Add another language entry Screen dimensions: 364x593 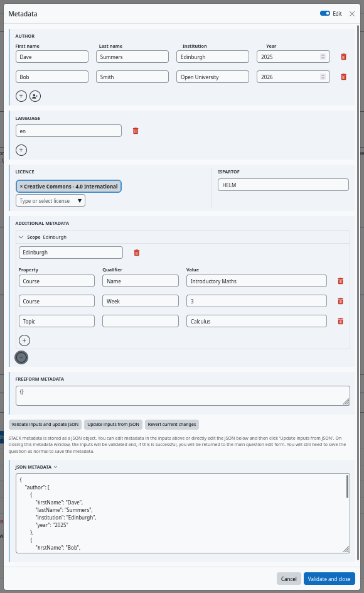click(x=21, y=150)
